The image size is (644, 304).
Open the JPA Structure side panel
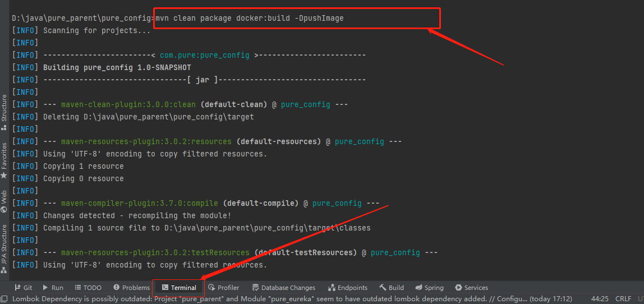click(4, 249)
